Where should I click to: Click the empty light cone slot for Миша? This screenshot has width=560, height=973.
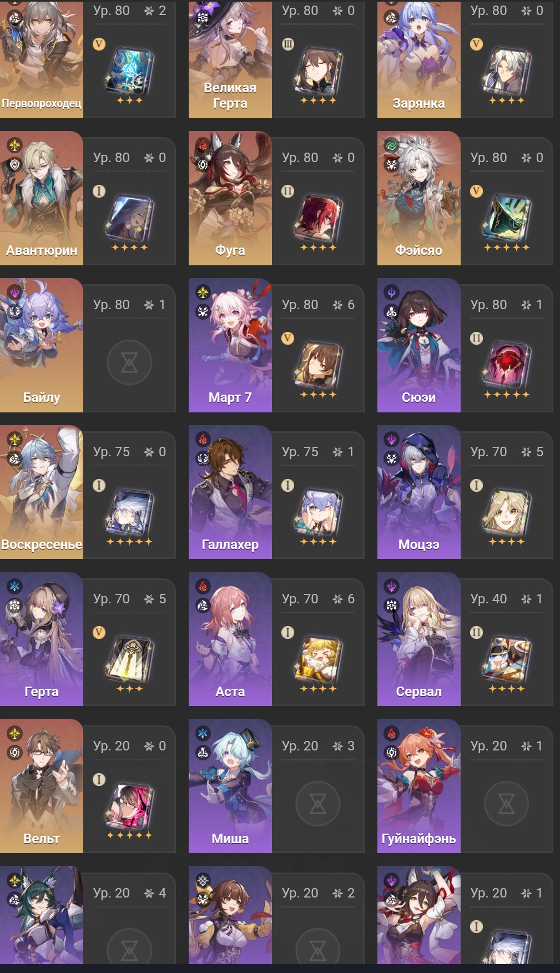point(318,804)
